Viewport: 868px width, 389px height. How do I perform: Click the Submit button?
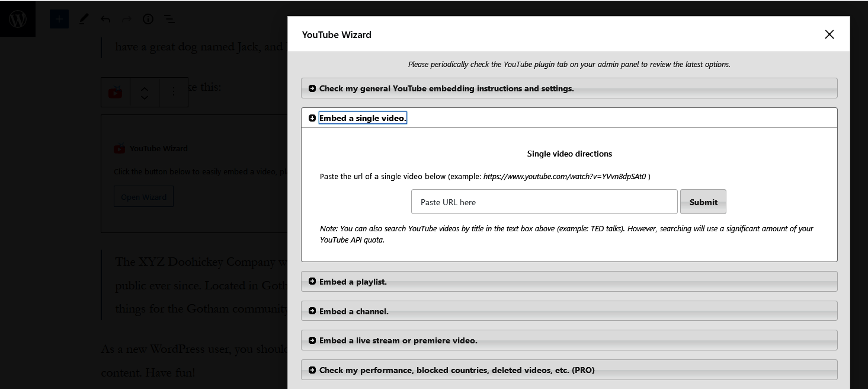(703, 202)
